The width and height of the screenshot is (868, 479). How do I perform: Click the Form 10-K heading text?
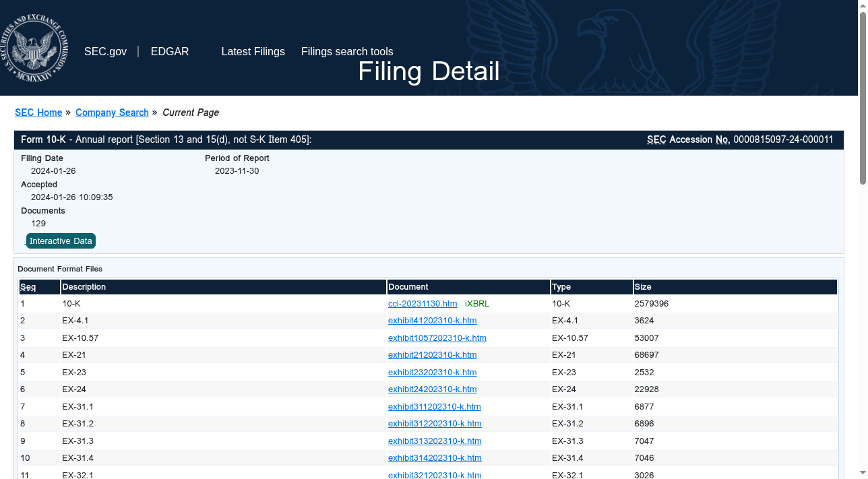pyautogui.click(x=43, y=139)
